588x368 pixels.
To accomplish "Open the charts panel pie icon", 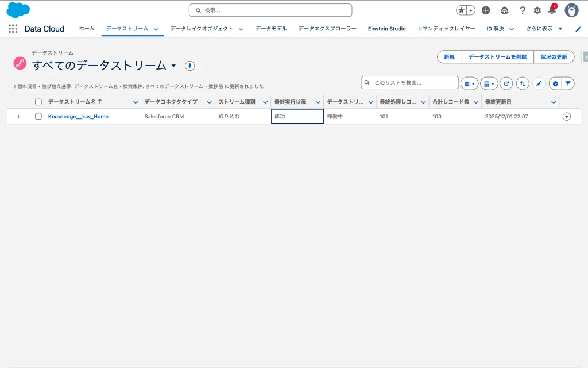I will point(555,83).
